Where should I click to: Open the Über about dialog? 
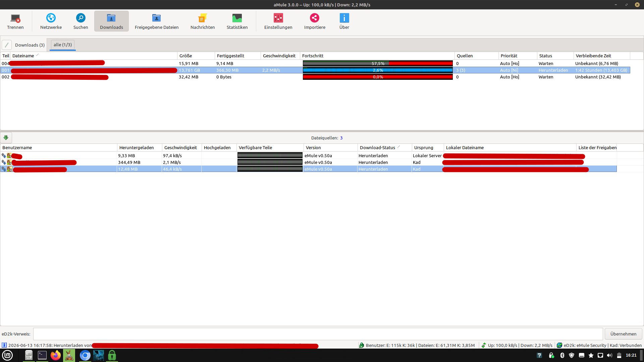344,21
